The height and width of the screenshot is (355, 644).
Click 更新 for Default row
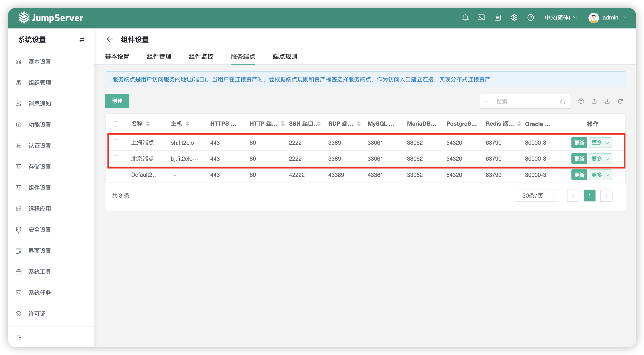click(x=579, y=174)
